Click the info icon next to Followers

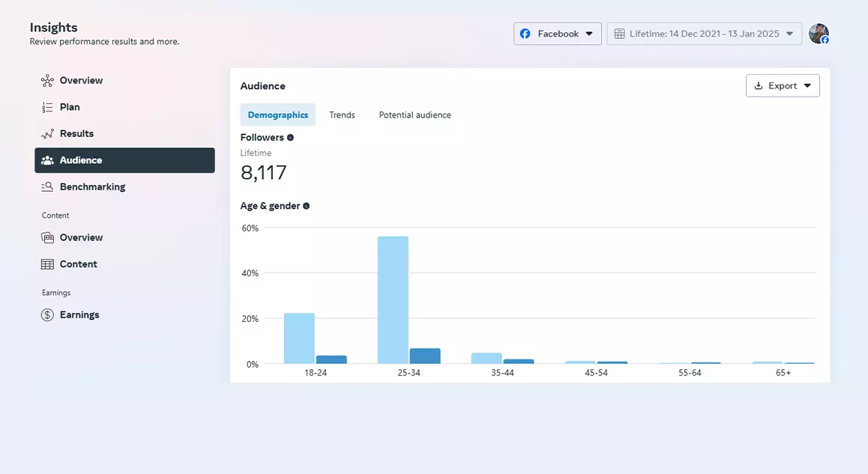[290, 138]
